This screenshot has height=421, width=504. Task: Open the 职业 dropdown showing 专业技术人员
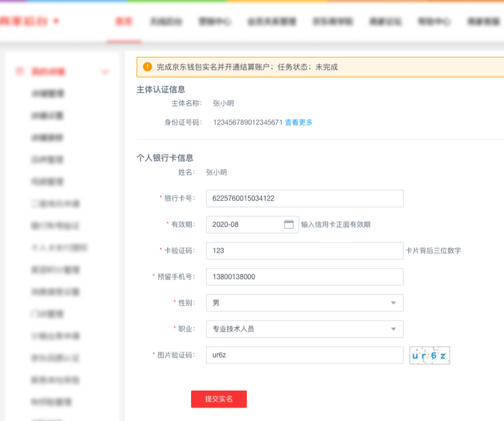pyautogui.click(x=305, y=329)
